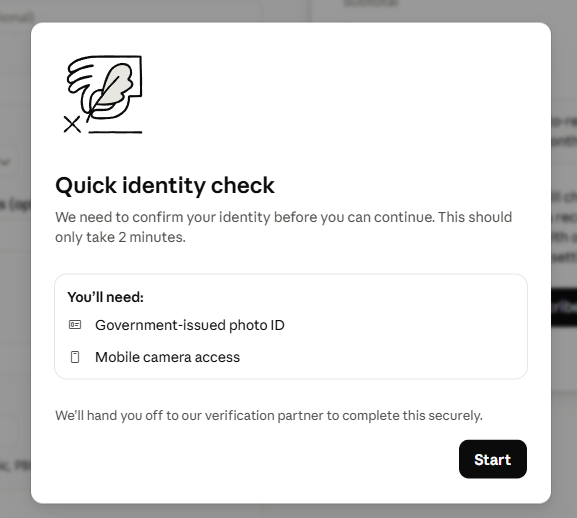This screenshot has width=577, height=518.
Task: Click the "You'll need:" label
Action: click(x=106, y=297)
